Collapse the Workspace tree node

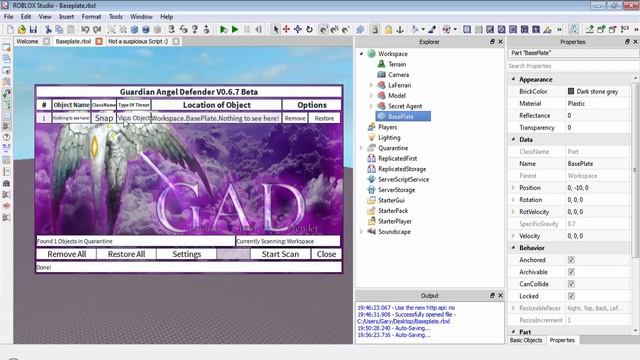tap(361, 53)
